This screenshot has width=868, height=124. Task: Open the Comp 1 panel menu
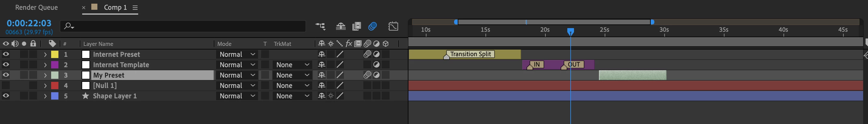(x=135, y=7)
